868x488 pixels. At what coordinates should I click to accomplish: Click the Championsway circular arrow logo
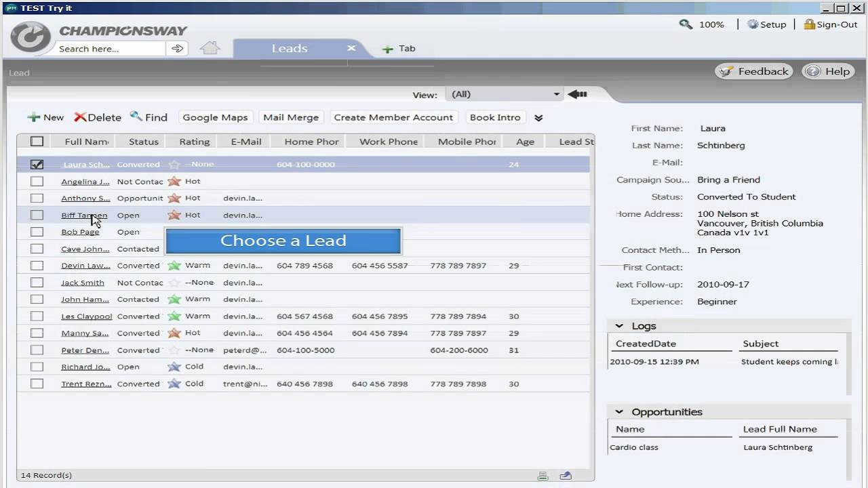[31, 37]
